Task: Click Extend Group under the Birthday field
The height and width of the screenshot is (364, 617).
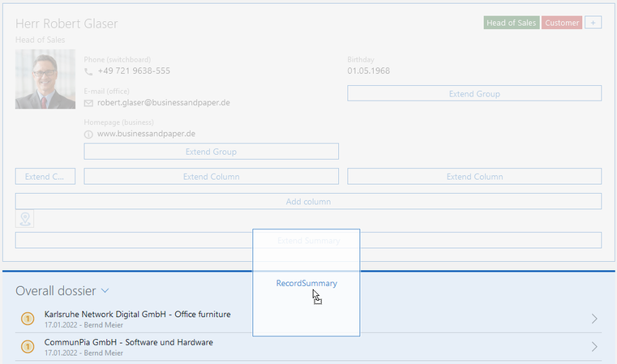Action: click(474, 93)
